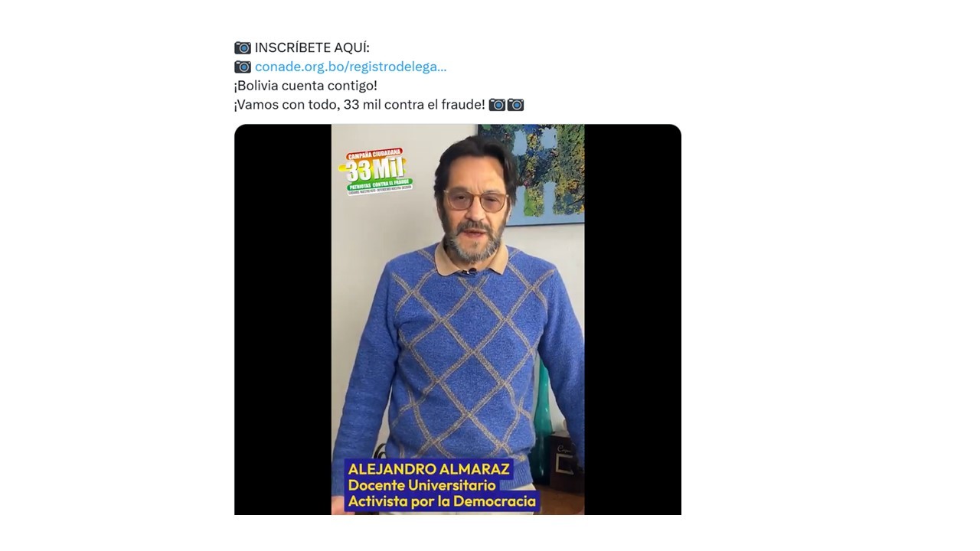Click the ALEJANDRO ALMARAZ name caption

pyautogui.click(x=429, y=469)
